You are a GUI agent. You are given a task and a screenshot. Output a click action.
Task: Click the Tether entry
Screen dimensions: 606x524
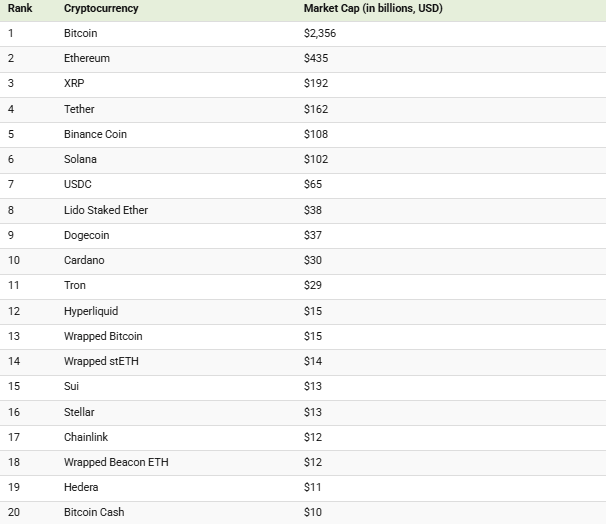click(79, 109)
